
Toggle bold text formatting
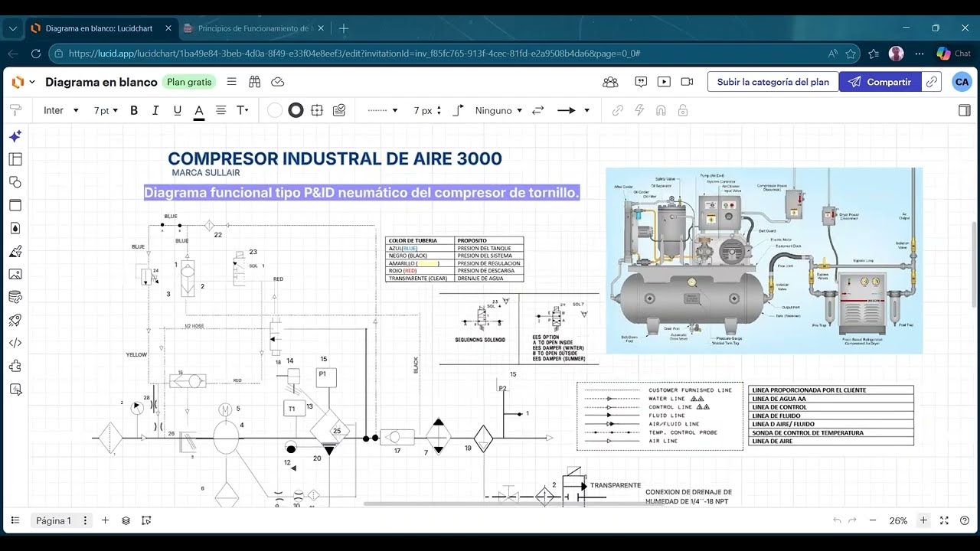point(134,110)
